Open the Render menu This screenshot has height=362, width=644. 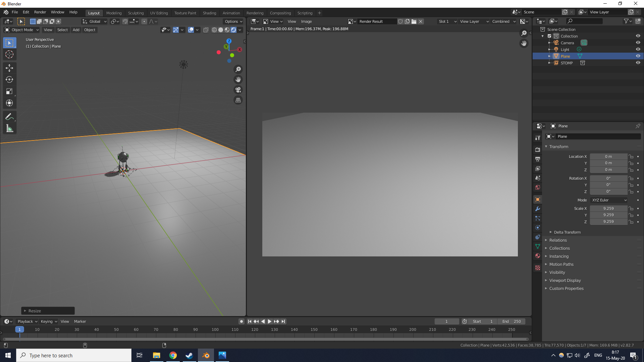[40, 12]
